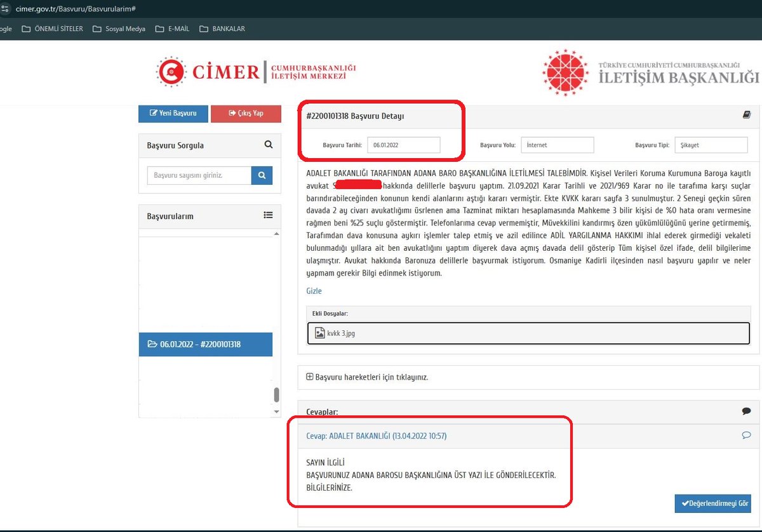Click the book icon in Başvuru Detayı header
The width and height of the screenshot is (762, 532).
[x=747, y=115]
